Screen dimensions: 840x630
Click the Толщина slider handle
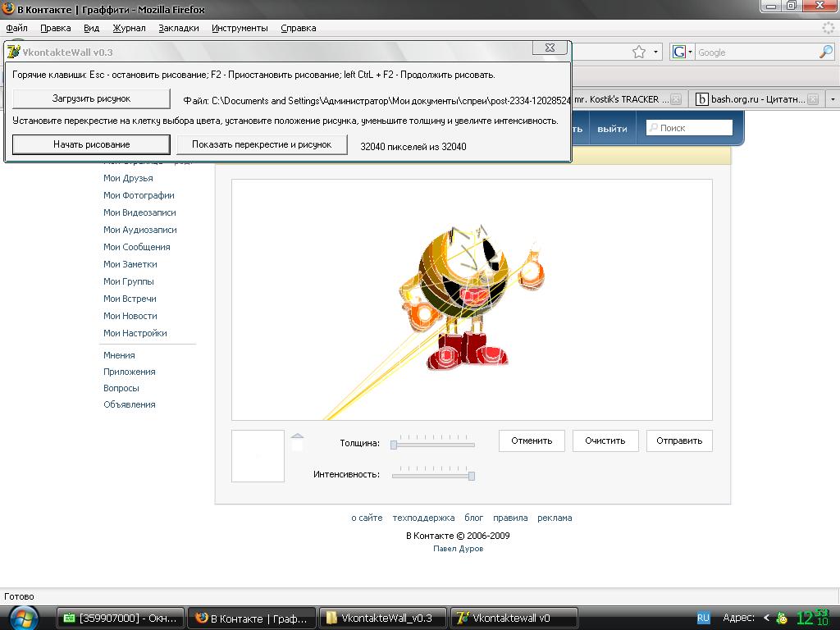click(x=394, y=445)
